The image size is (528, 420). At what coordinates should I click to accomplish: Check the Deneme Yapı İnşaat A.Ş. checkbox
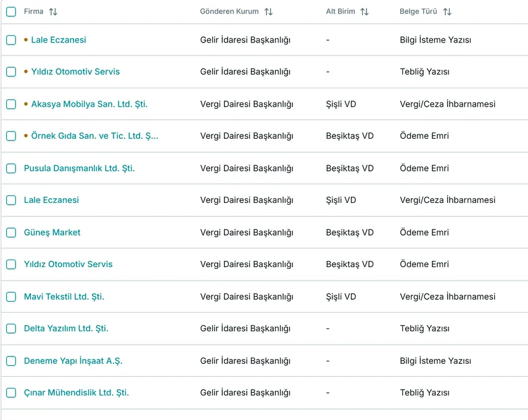pyautogui.click(x=11, y=361)
